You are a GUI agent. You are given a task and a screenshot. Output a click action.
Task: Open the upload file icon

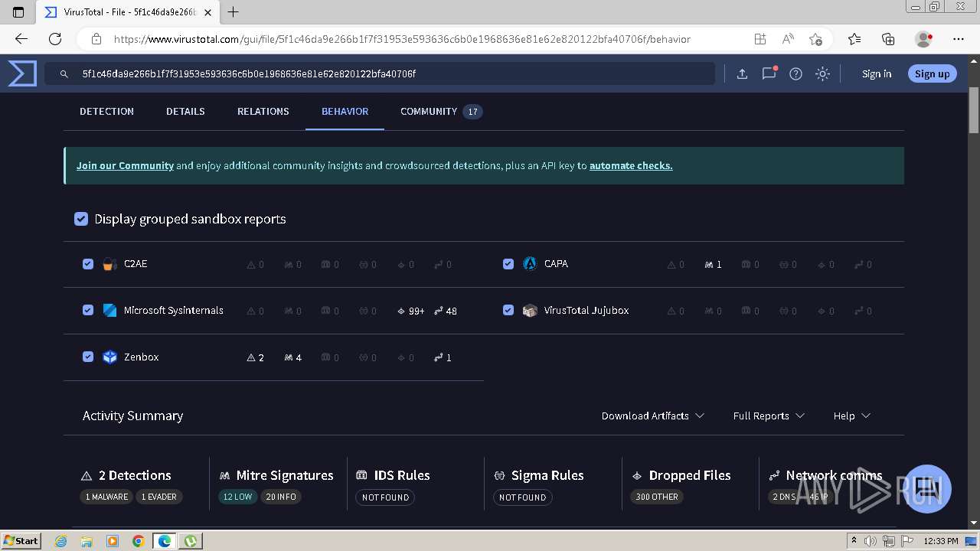point(742,74)
